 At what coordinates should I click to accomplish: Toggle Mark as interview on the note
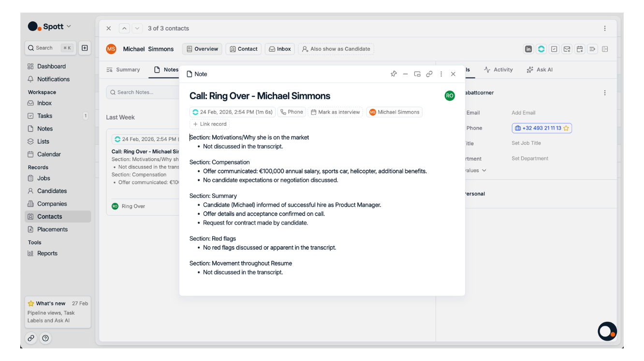(336, 112)
